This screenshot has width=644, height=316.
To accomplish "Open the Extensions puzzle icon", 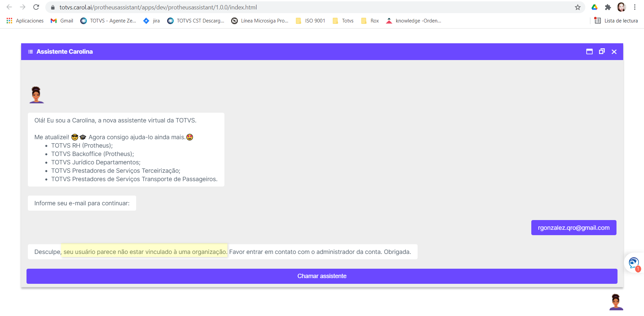I will pos(608,7).
